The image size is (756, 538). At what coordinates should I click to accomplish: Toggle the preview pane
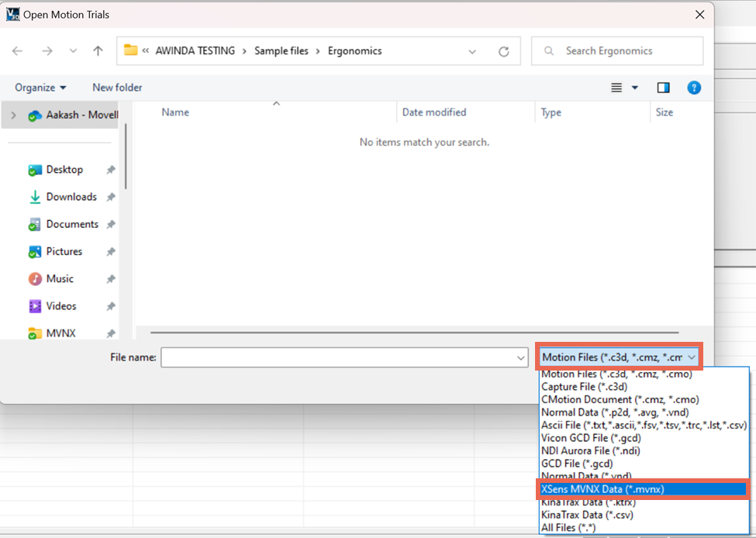coord(663,88)
